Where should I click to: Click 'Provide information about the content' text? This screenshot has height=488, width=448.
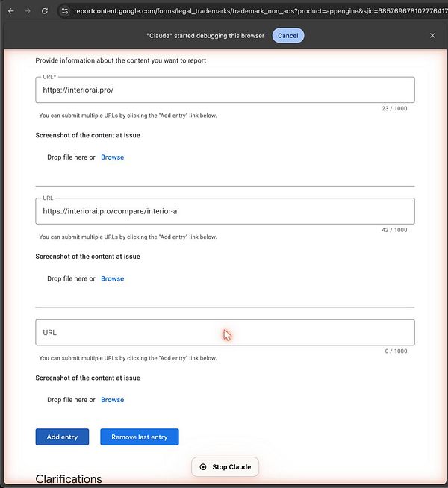pos(120,60)
